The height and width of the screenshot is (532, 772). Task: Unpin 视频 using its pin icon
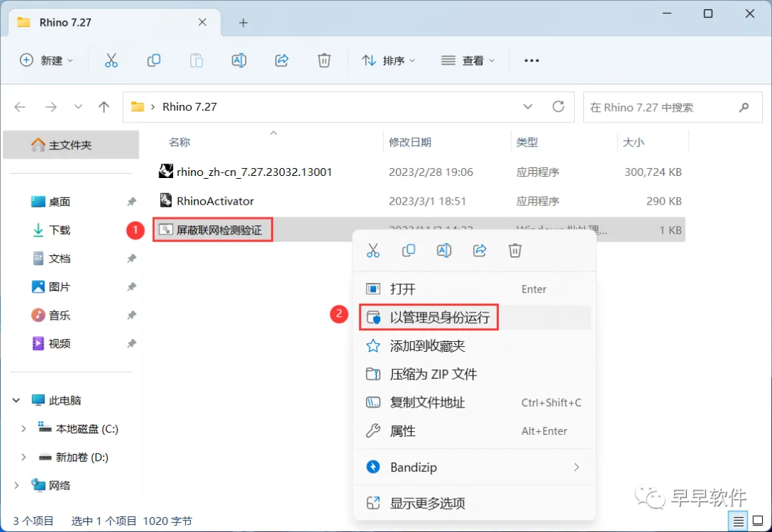(x=132, y=343)
